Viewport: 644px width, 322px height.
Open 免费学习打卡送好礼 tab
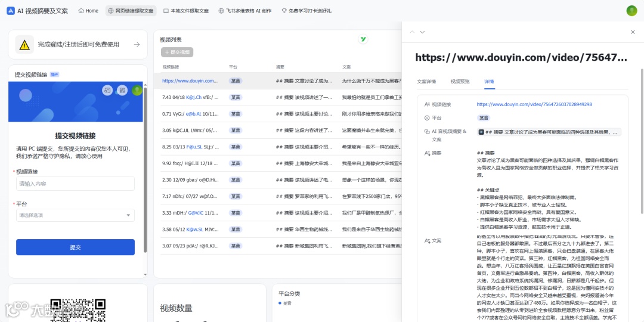306,11
